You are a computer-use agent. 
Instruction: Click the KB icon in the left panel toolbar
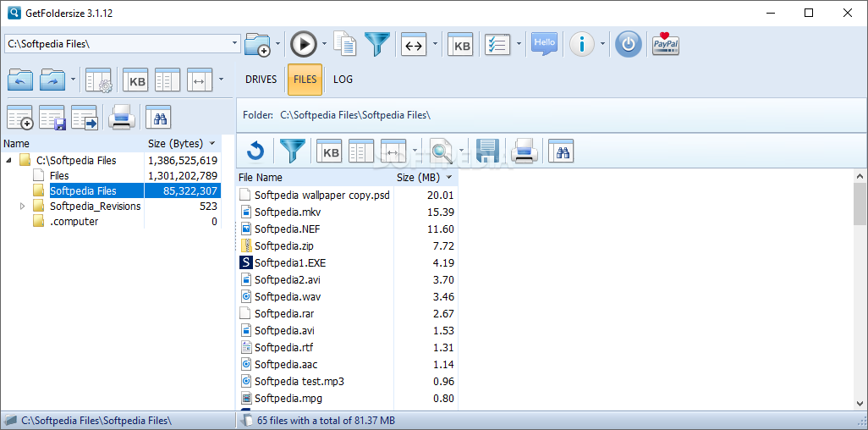(135, 80)
